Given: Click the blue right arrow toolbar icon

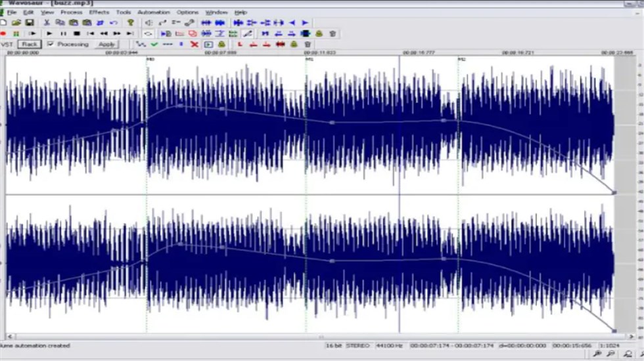Looking at the screenshot, I should (305, 22).
